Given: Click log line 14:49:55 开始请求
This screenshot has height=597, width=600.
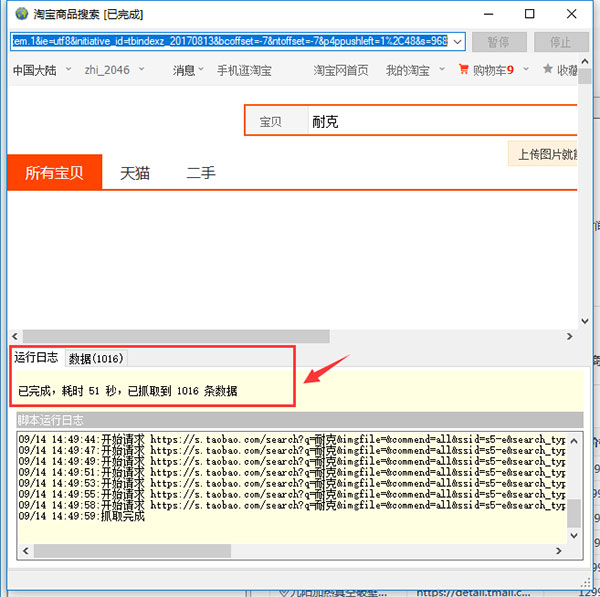Looking at the screenshot, I should [x=292, y=494].
